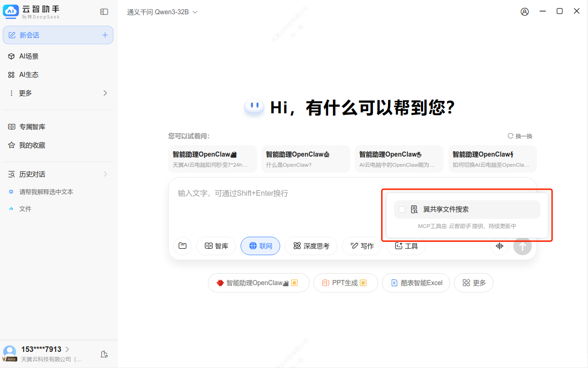Collapse the sidebar with the panel icon
This screenshot has width=588, height=368.
pos(104,12)
